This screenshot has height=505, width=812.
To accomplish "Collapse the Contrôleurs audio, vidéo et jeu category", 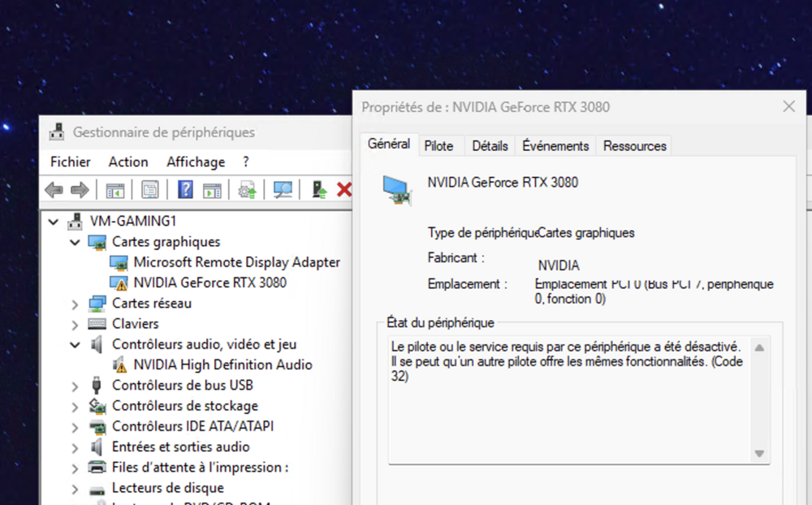I will [75, 345].
